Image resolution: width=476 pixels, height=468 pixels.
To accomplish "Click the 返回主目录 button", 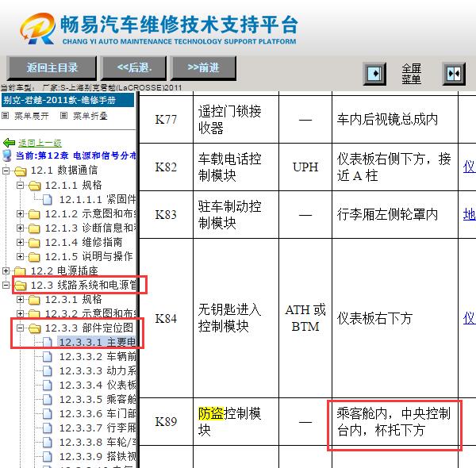I will coord(52,67).
